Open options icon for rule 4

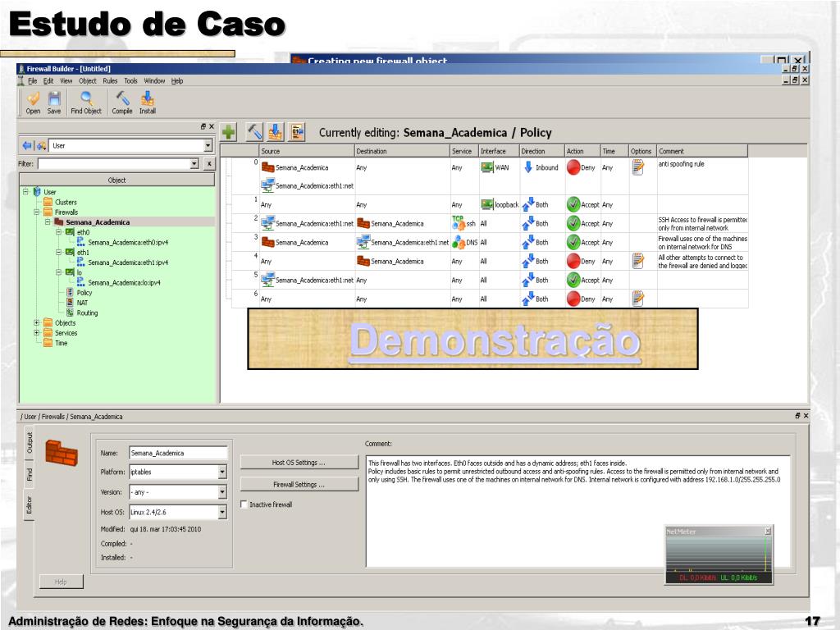click(637, 261)
